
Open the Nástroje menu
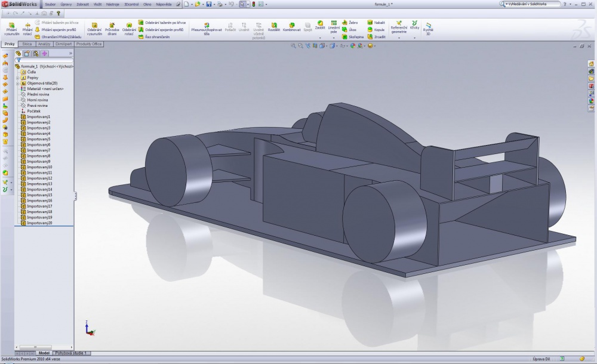[x=112, y=4]
